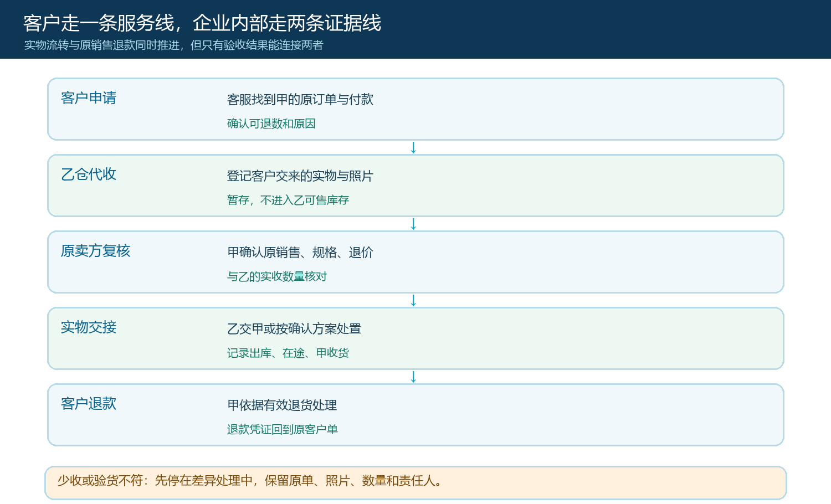Click the arrow below 原卖方复核 step
This screenshot has height=504, width=831.
pos(413,301)
